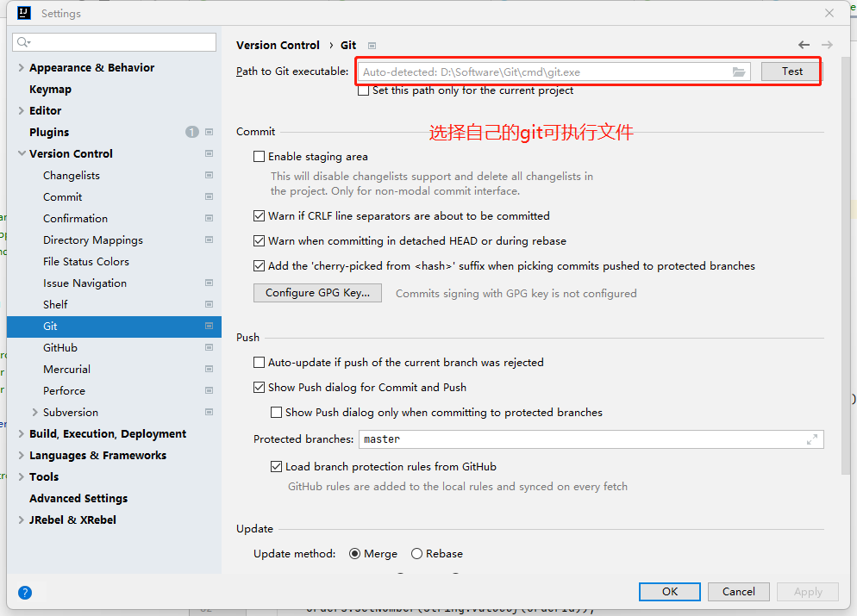Click the search magnifier icon in settings
The height and width of the screenshot is (616, 857).
coord(23,42)
